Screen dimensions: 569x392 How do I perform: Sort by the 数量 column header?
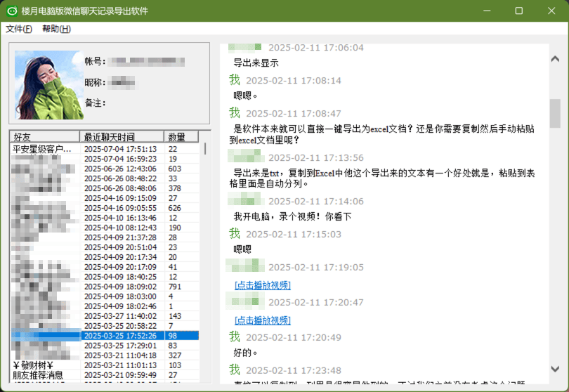tap(181, 136)
